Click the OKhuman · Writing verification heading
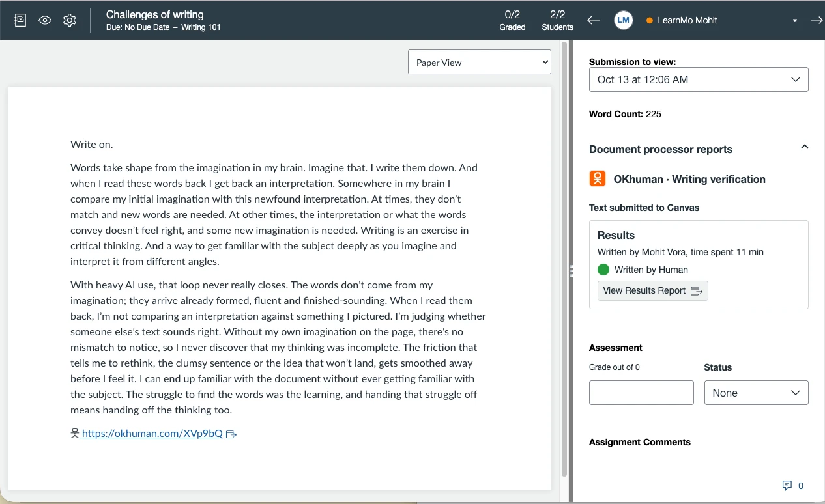 (x=689, y=179)
